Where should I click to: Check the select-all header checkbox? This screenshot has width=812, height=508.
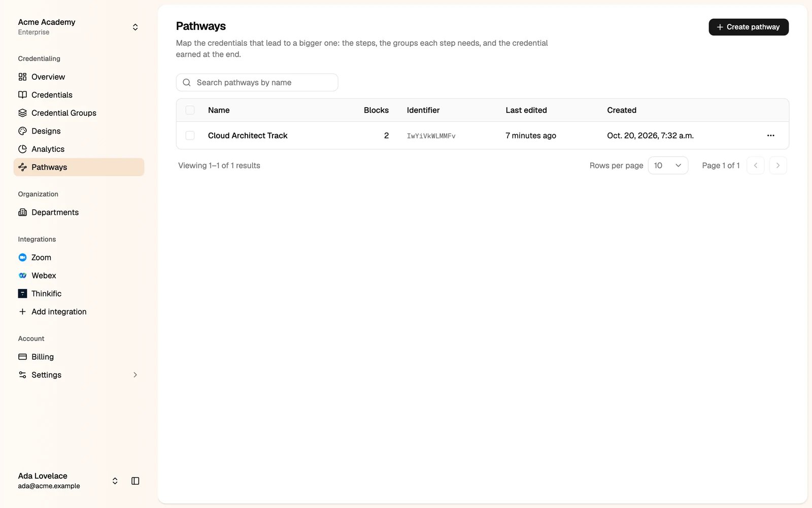coord(190,110)
